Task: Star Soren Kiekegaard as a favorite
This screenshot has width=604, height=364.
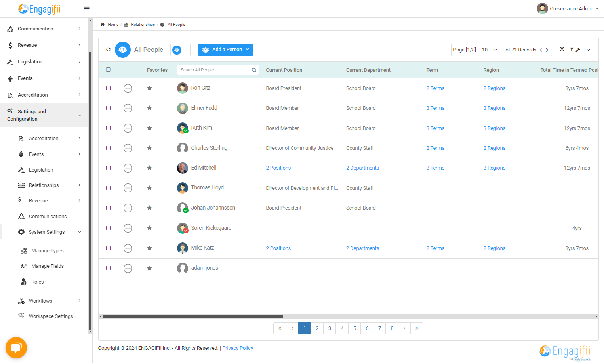Action: tap(149, 228)
